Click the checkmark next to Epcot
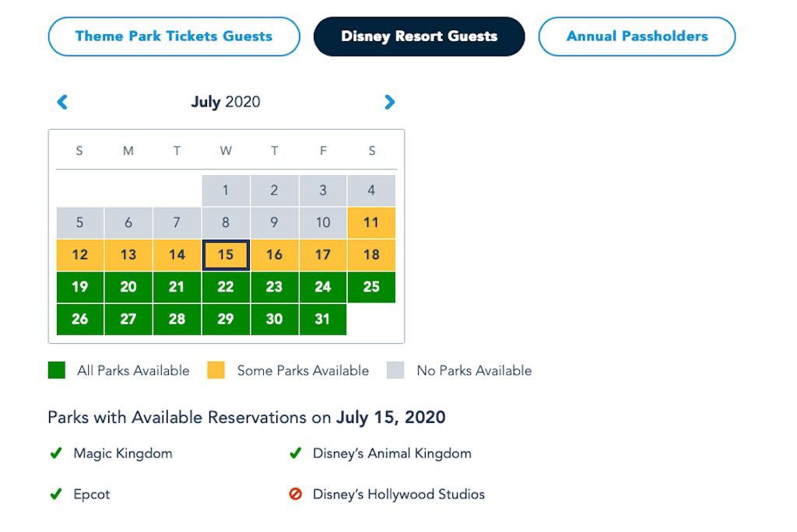The image size is (797, 532). (x=55, y=495)
